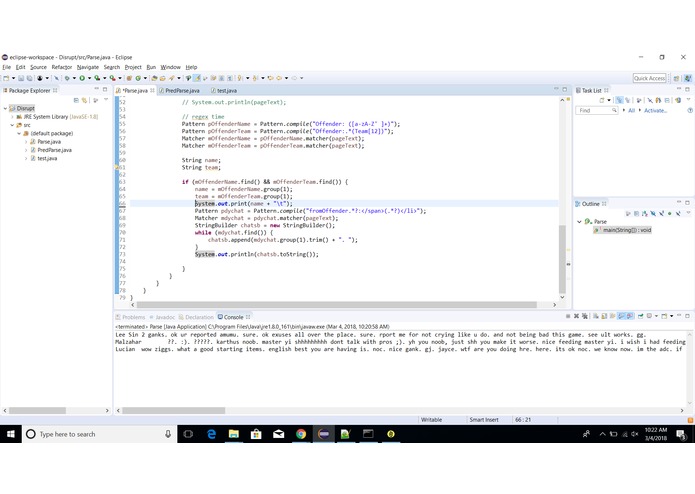Click the Debug bug toolbar icon
This screenshot has height=494, width=695.
coord(67,78)
